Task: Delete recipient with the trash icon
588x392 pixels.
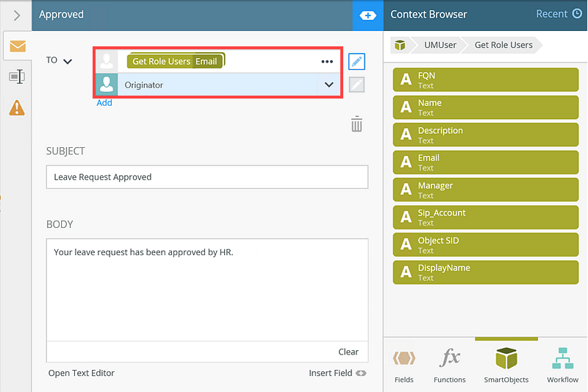Action: pyautogui.click(x=356, y=124)
